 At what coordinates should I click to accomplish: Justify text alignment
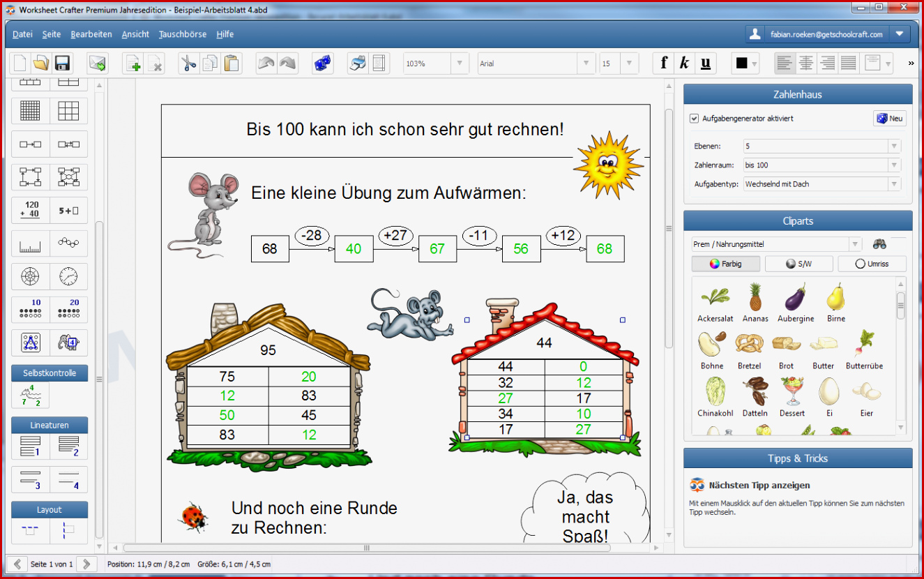tap(849, 63)
